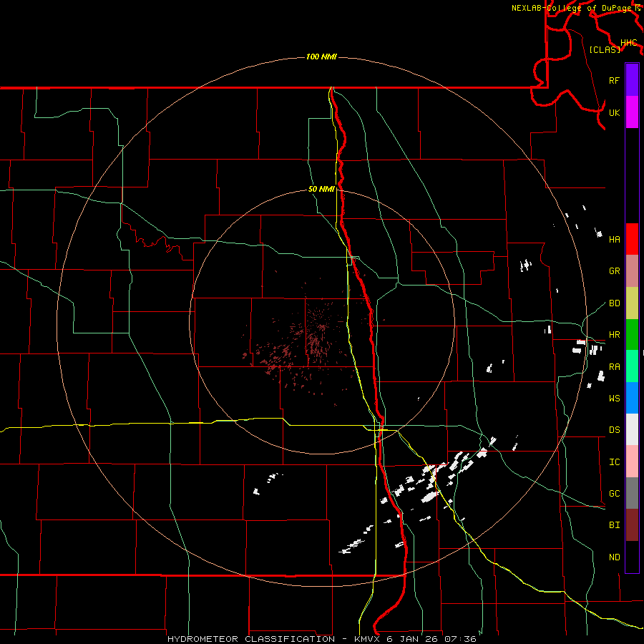This screenshot has height=644, width=644.
Task: Click the NEXLAB-College of DuPage text
Action: [x=571, y=8]
